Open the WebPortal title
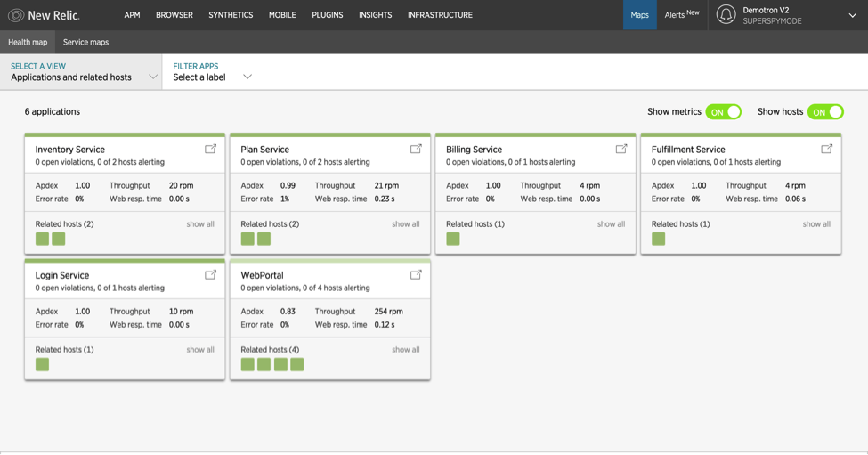Screen dimensions: 868x455 262,275
